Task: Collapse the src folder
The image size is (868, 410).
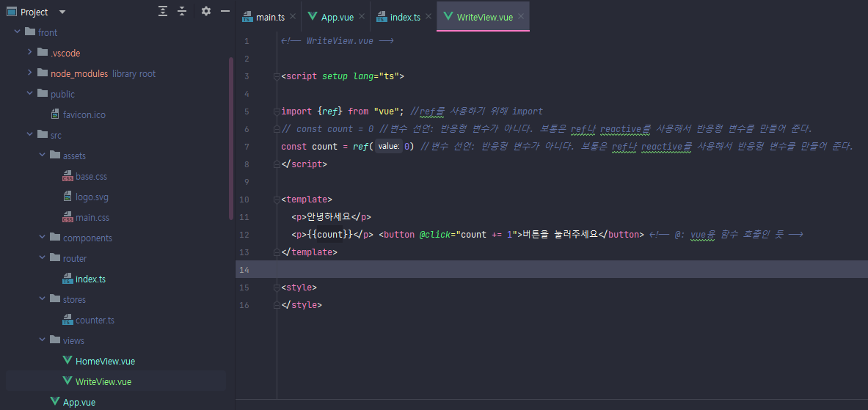Action: click(29, 134)
